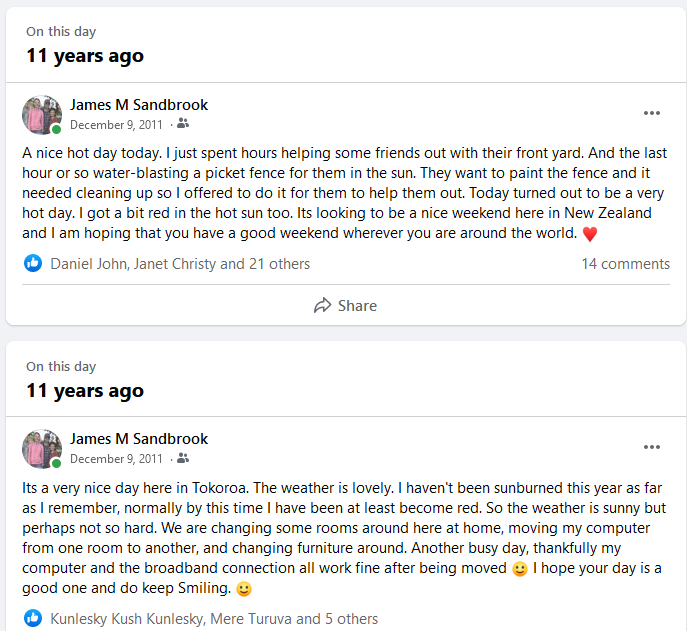Click the friends audience icon on second post
This screenshot has width=687, height=631.
click(183, 459)
